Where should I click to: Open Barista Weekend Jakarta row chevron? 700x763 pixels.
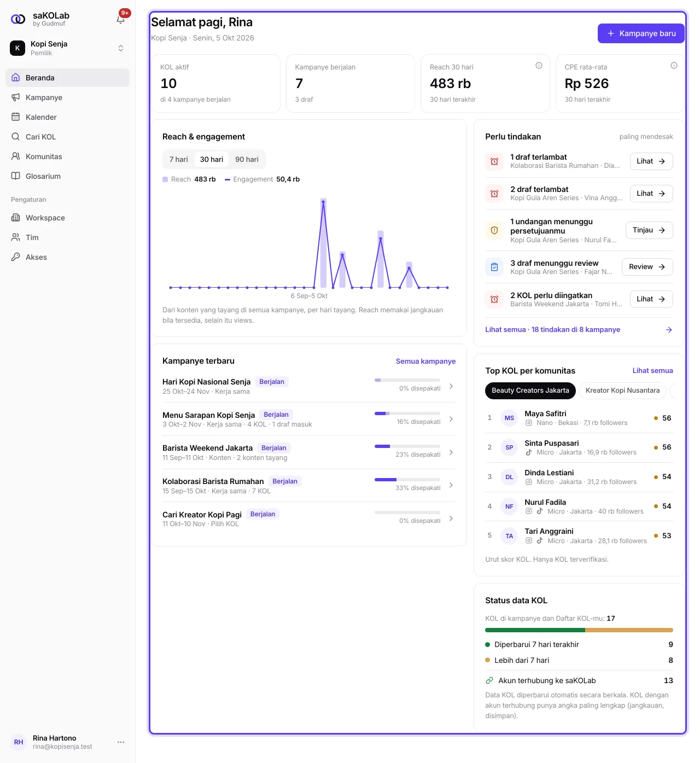[x=451, y=452]
